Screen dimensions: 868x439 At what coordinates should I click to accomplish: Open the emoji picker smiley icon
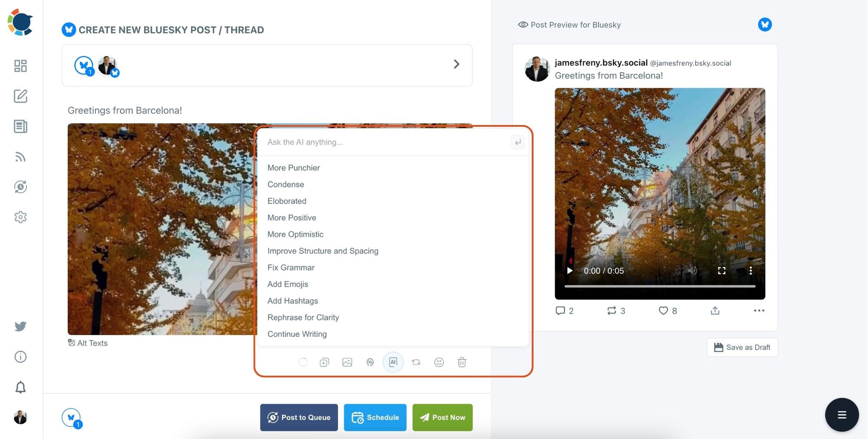point(439,362)
